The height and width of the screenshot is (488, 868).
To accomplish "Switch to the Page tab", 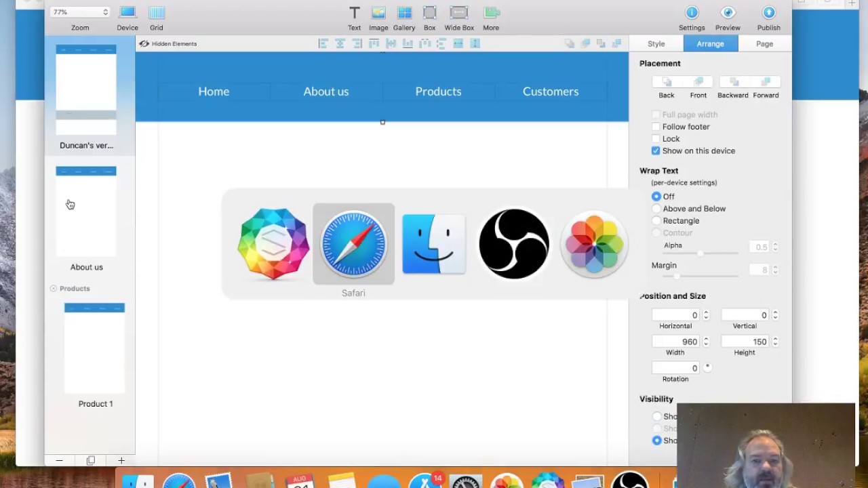I will click(765, 44).
